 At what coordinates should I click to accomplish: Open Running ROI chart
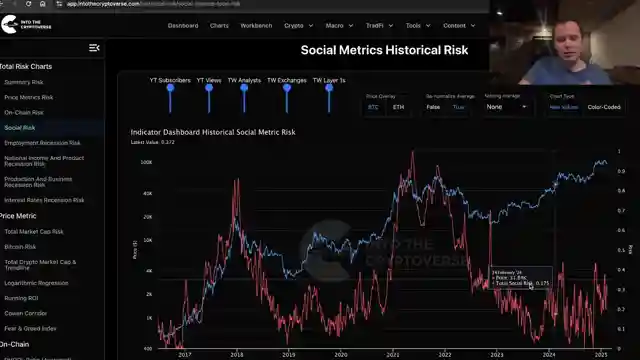[x=21, y=298]
